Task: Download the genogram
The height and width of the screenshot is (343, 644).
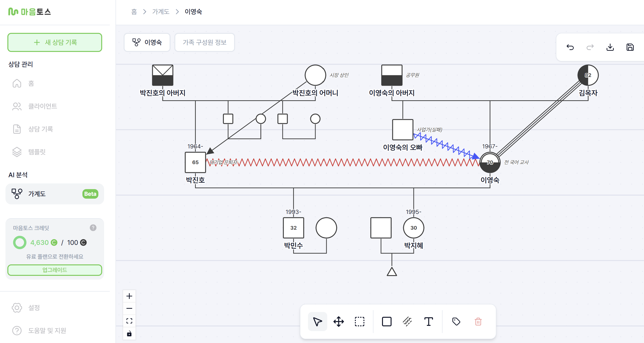Action: (610, 47)
